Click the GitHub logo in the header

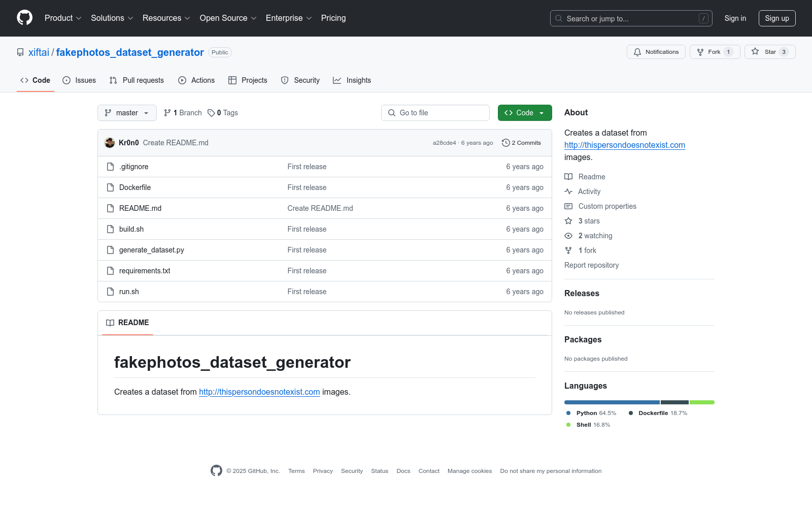coord(24,18)
